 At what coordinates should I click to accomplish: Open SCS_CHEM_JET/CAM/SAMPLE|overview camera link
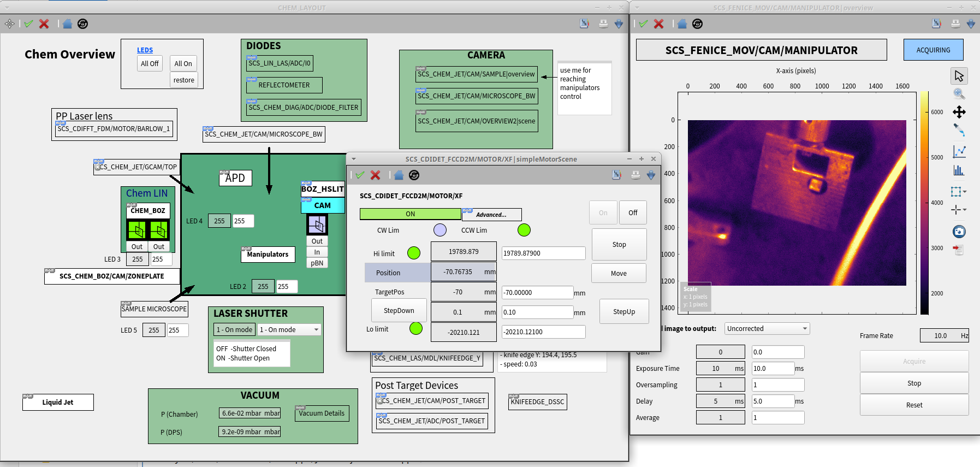click(477, 74)
